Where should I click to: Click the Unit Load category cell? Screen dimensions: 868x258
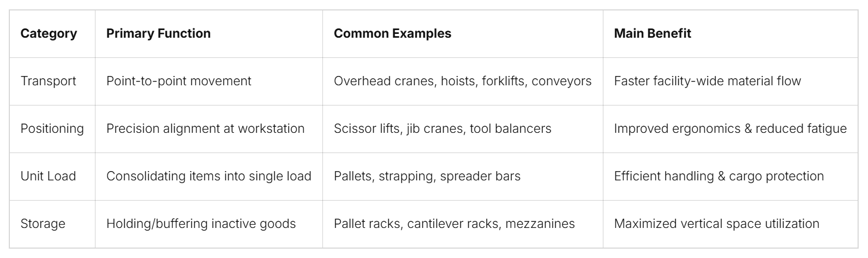tap(52, 177)
